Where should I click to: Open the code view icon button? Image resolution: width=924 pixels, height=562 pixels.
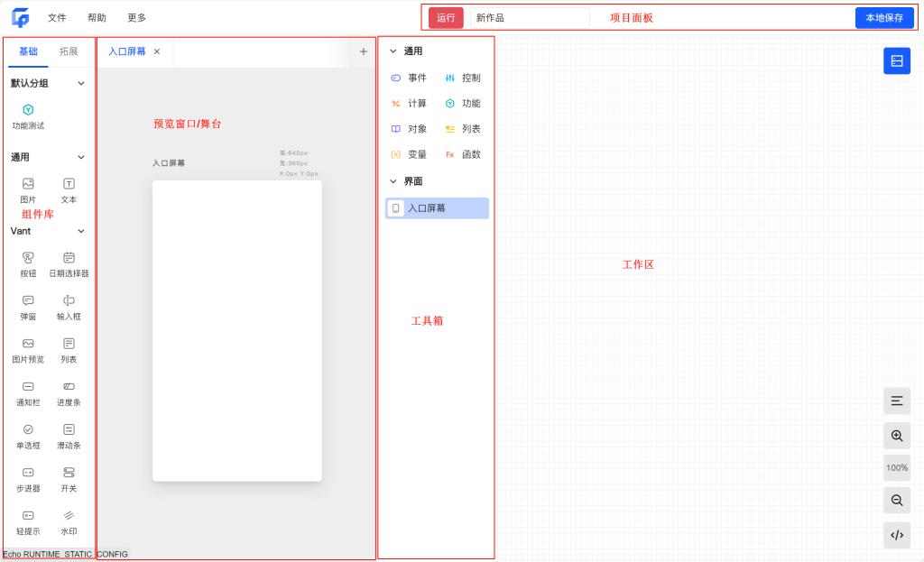[x=896, y=535]
